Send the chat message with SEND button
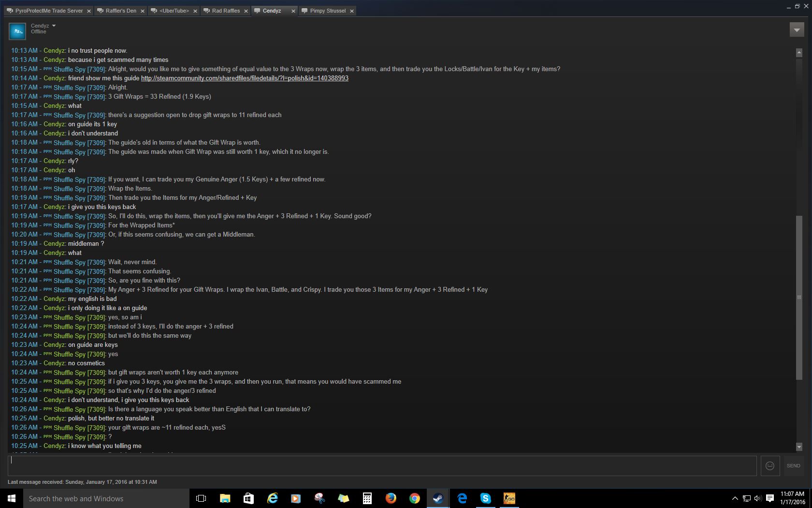 [793, 465]
